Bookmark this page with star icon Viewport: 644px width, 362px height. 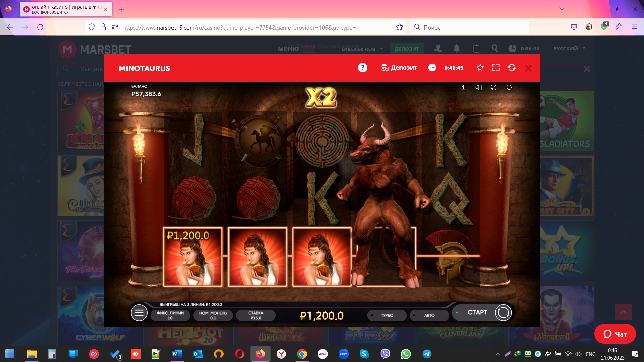click(399, 27)
